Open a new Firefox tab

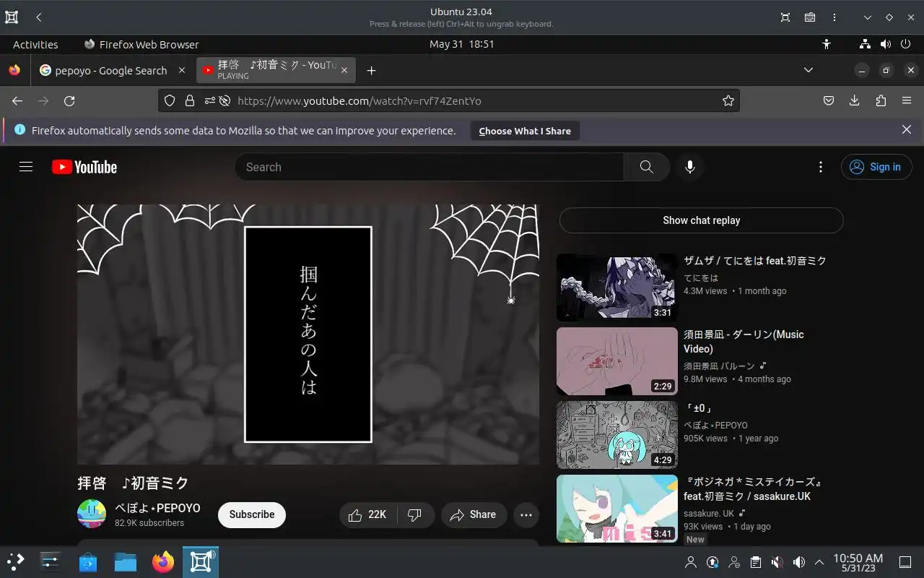pos(371,71)
